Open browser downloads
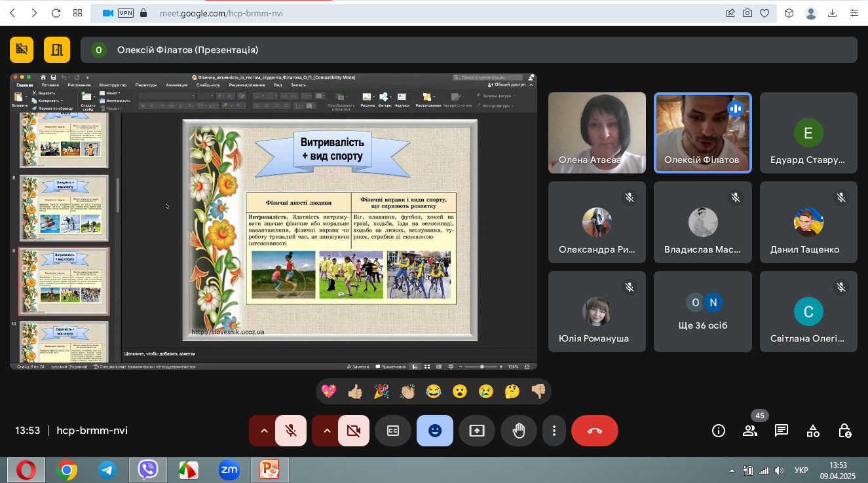The image size is (868, 483). pos(833,12)
